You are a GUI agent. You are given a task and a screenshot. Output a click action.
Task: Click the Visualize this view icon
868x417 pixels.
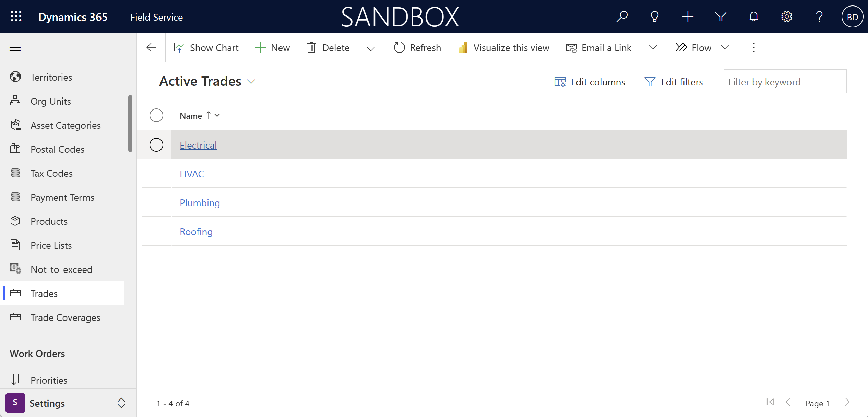(464, 47)
